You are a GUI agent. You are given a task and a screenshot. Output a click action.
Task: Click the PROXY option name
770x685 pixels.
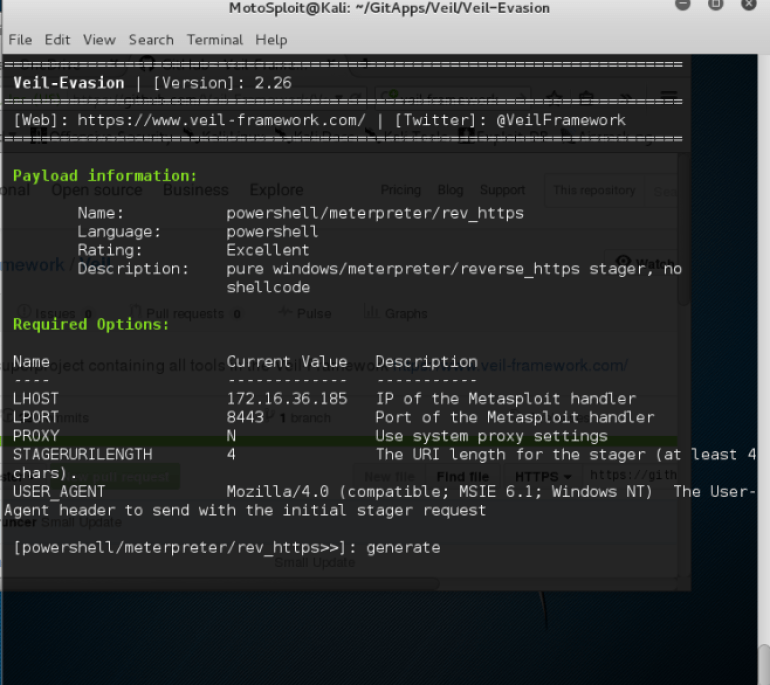[x=36, y=436]
